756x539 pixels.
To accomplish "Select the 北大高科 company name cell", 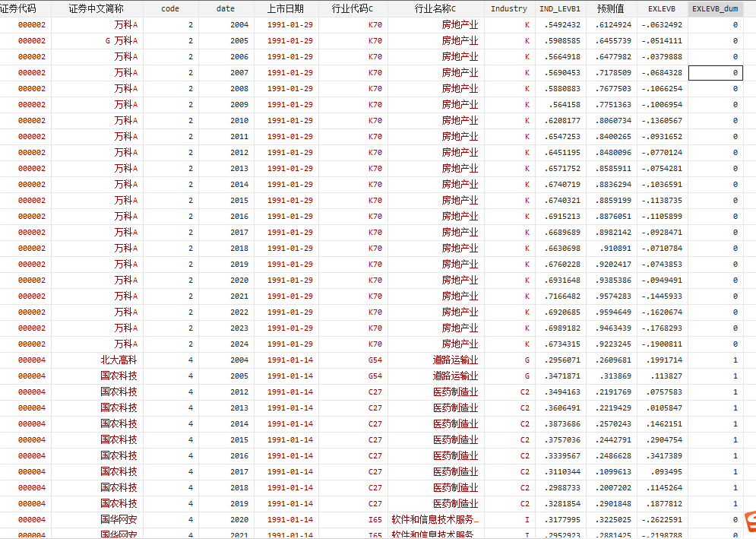I will tap(119, 360).
